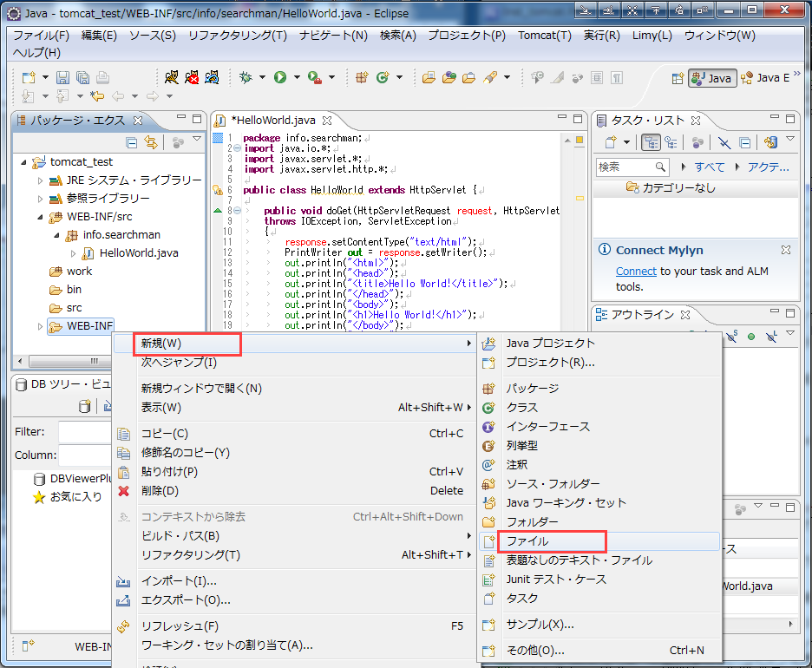
Task: Collapse the info.searchman package node
Action: (x=56, y=236)
